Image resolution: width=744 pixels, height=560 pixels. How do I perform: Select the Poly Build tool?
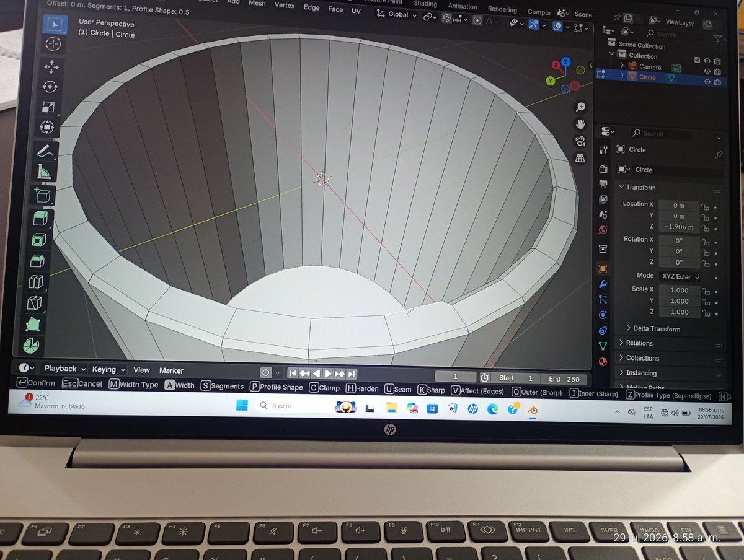(x=33, y=325)
